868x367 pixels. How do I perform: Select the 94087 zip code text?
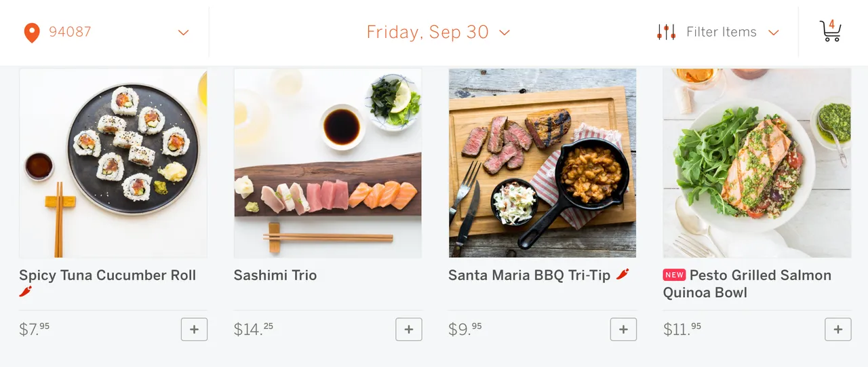pos(70,32)
